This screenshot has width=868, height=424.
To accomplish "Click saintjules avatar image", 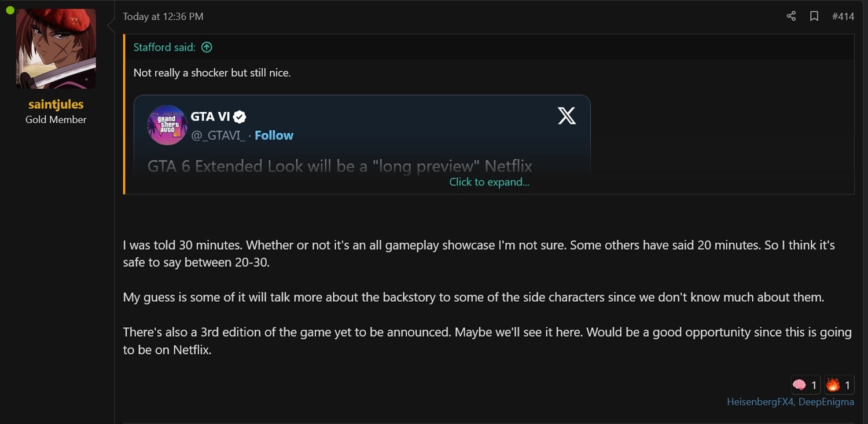I will click(x=56, y=49).
